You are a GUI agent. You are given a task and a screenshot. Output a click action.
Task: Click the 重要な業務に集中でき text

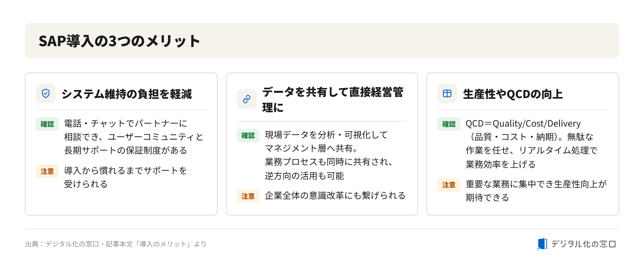pos(536,191)
